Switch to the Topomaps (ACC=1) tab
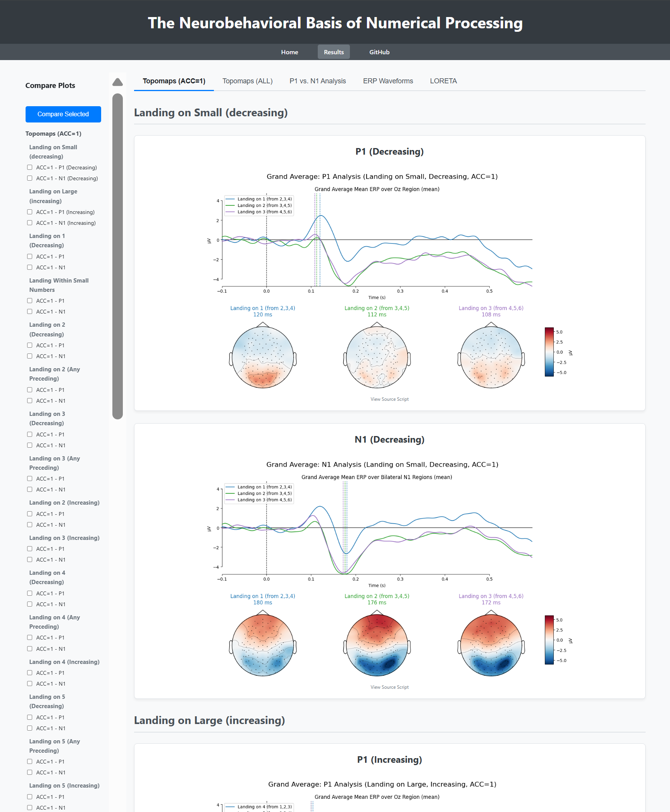The width and height of the screenshot is (670, 812). tap(174, 81)
